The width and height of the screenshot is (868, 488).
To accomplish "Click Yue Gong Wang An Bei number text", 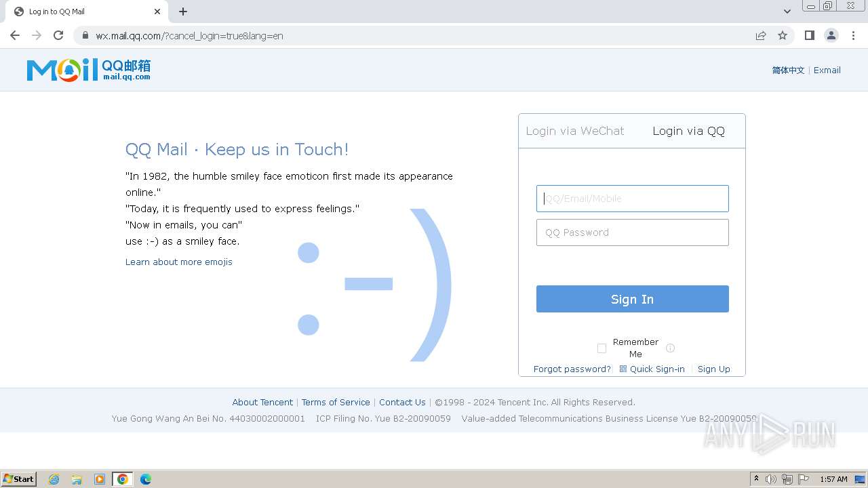I will 208,418.
